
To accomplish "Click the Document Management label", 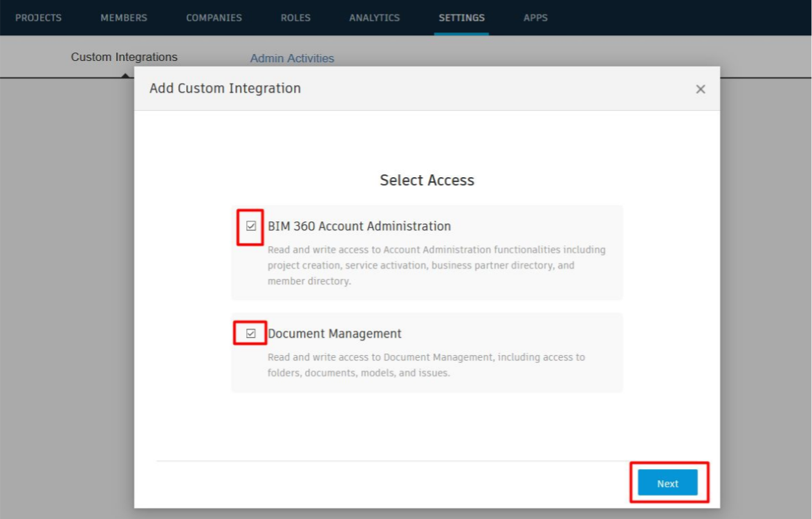I will [335, 334].
